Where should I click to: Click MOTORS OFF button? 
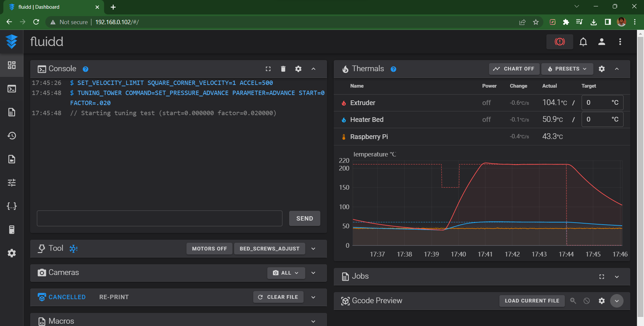point(209,249)
